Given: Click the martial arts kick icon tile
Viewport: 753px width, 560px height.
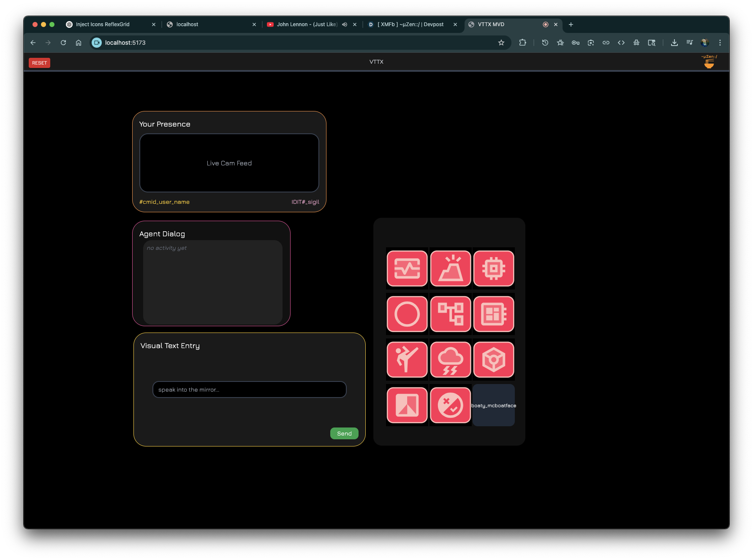Looking at the screenshot, I should coord(407,360).
